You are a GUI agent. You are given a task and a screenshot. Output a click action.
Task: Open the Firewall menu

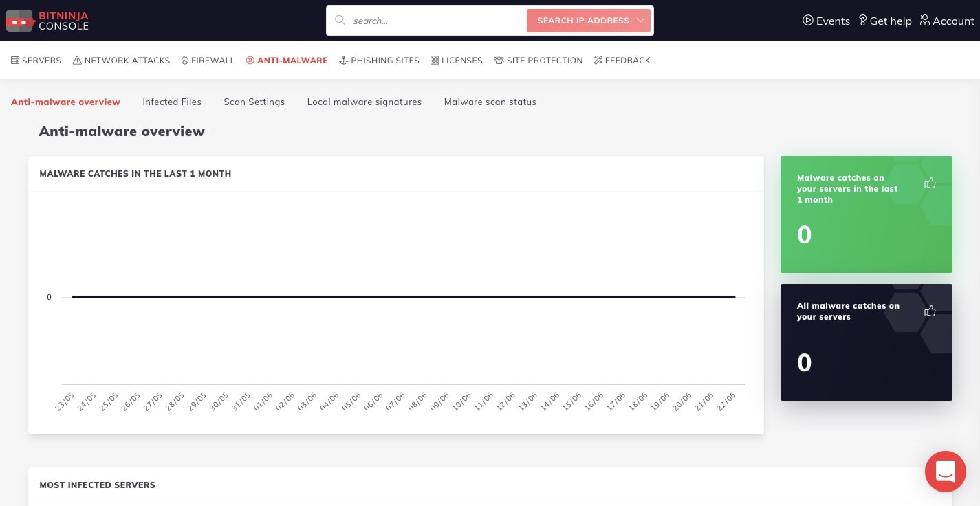[x=208, y=60]
